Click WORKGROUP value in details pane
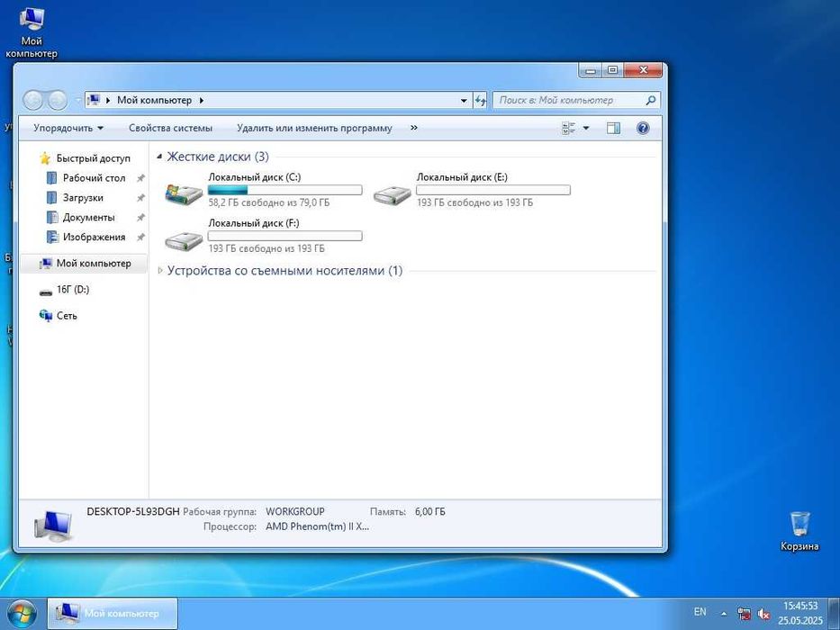Image resolution: width=840 pixels, height=630 pixels. [x=295, y=511]
